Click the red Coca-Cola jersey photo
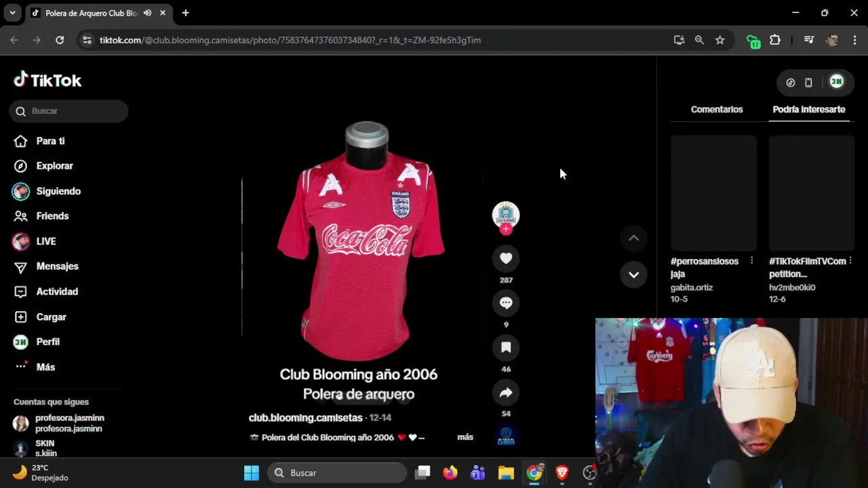This screenshot has height=488, width=868. (363, 241)
